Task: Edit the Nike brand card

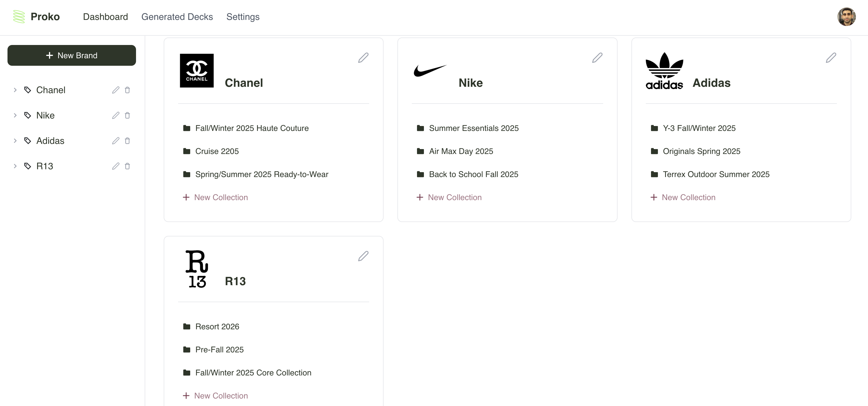Action: [x=597, y=58]
